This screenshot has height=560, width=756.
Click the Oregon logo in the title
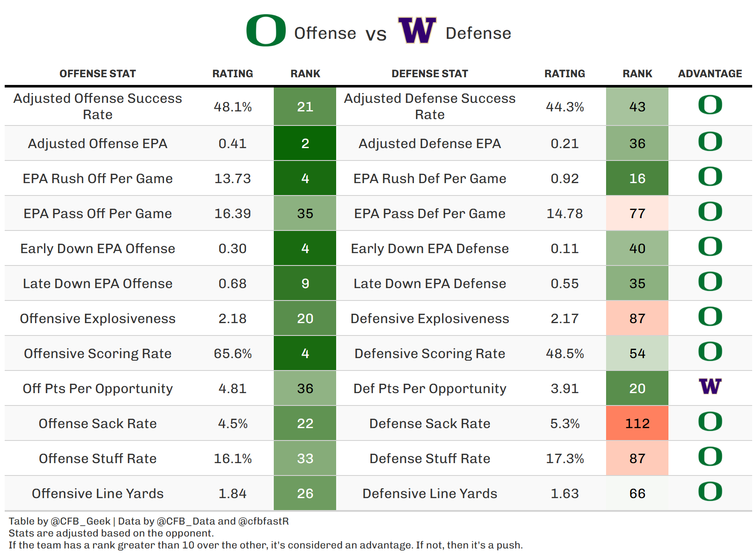[x=266, y=30]
